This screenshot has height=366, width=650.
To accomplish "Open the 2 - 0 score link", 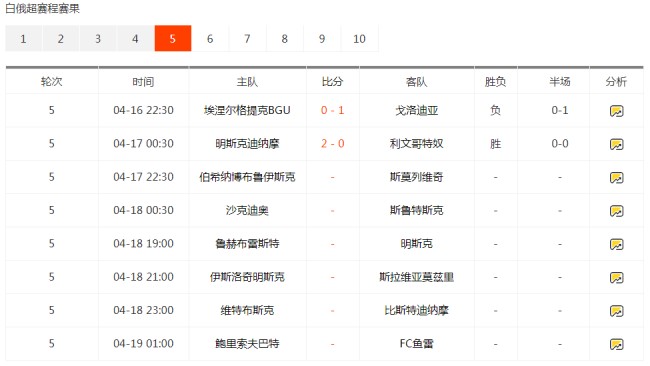I will [x=332, y=144].
